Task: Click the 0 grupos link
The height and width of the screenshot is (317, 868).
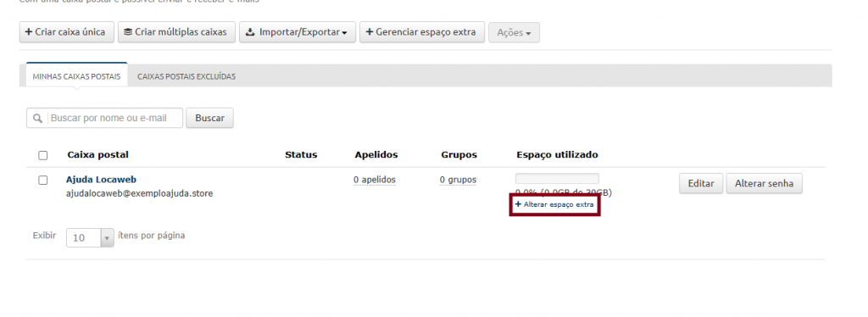Action: [x=459, y=180]
